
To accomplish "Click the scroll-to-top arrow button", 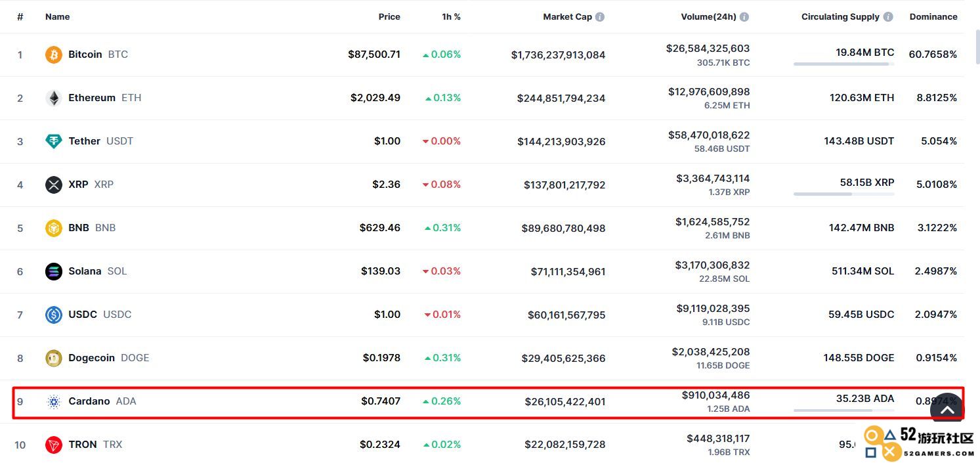I will click(947, 409).
